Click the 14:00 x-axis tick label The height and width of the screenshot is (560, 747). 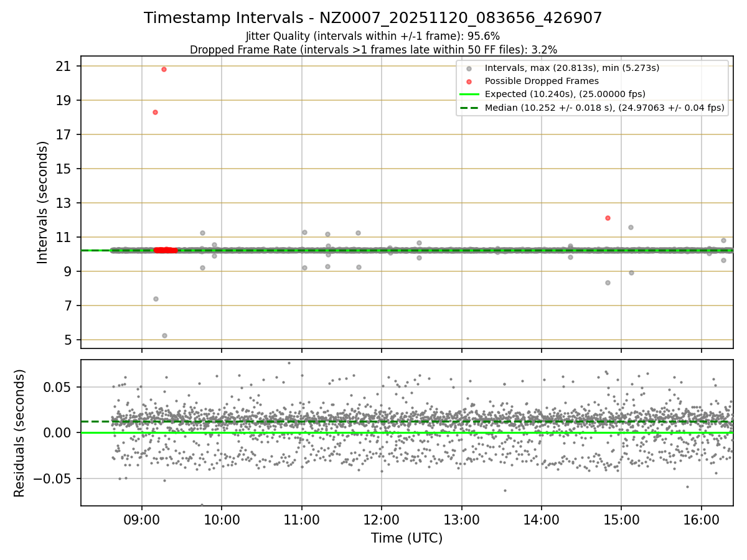(x=542, y=520)
